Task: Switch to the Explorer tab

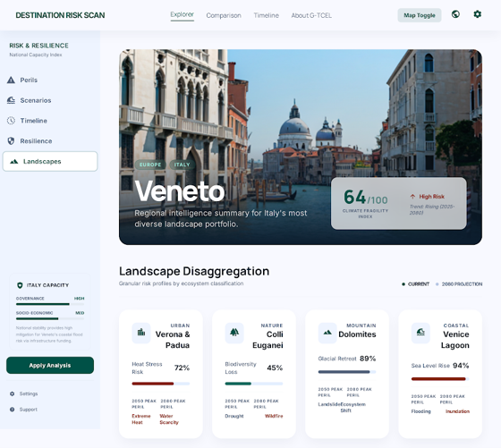Action: tap(183, 14)
